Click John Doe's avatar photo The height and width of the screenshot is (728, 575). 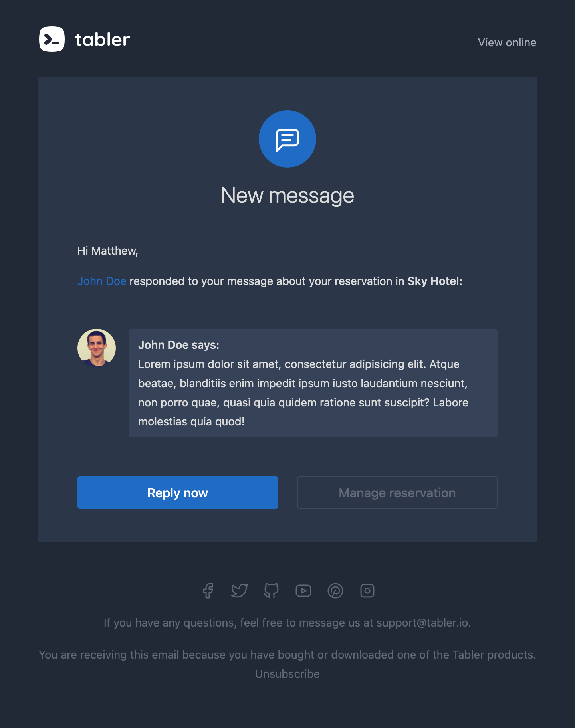[97, 348]
